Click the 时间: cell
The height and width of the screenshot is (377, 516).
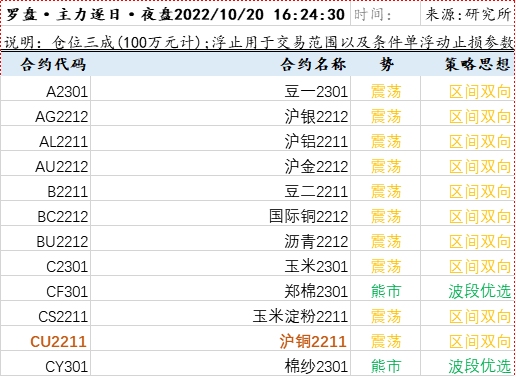[385, 15]
